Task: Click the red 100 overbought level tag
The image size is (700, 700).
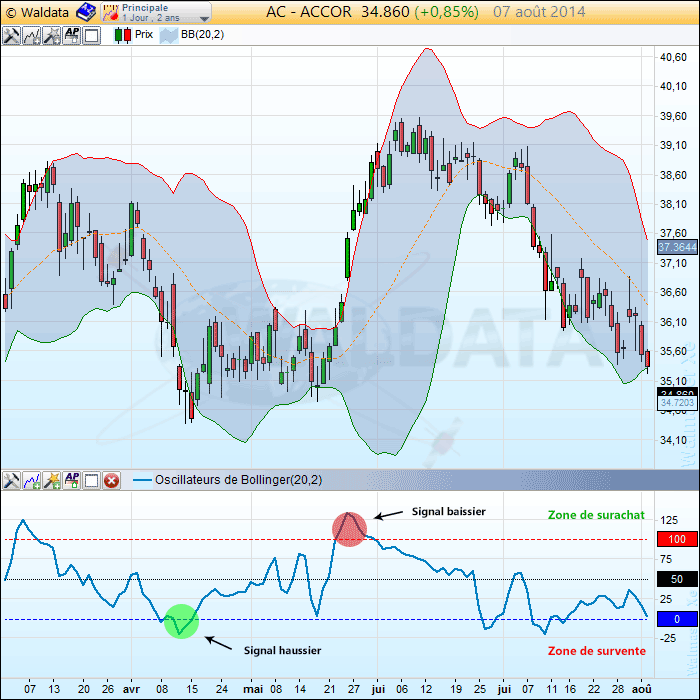Action: tap(677, 539)
